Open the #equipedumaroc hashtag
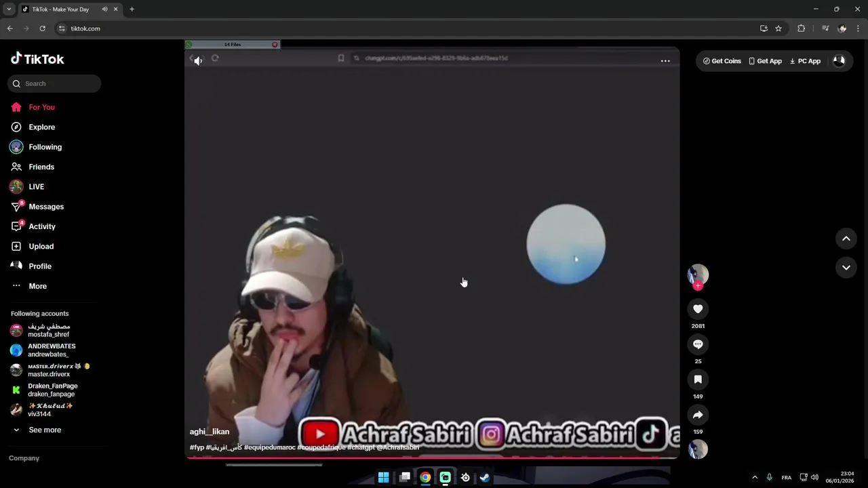The image size is (868, 488). click(x=270, y=447)
